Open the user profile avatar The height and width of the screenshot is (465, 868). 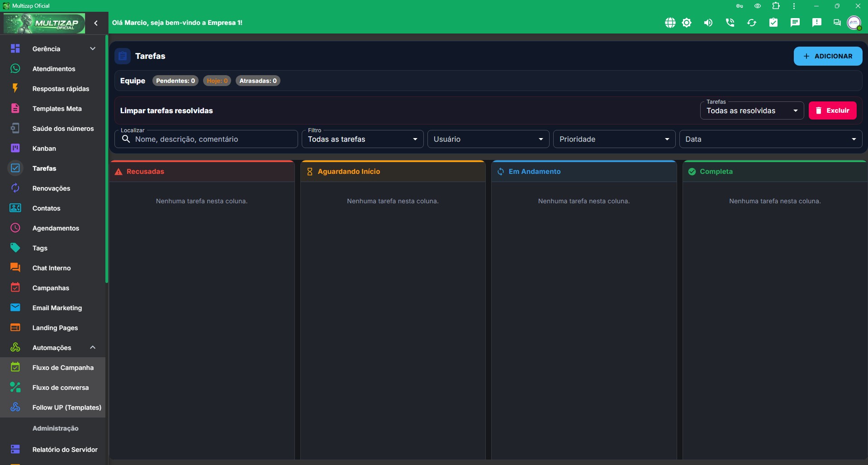tap(854, 23)
